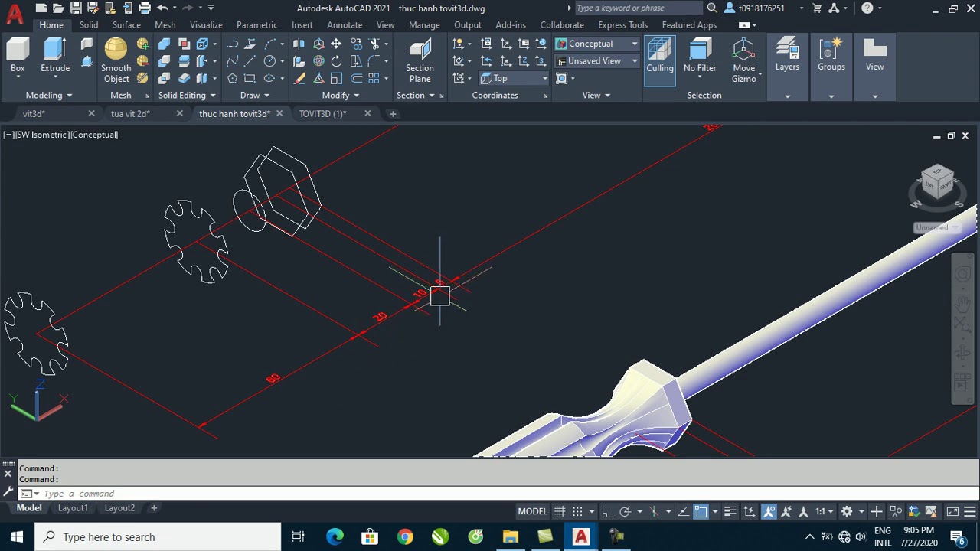The image size is (980, 551).
Task: Open the Layers panel button
Action: (x=787, y=57)
